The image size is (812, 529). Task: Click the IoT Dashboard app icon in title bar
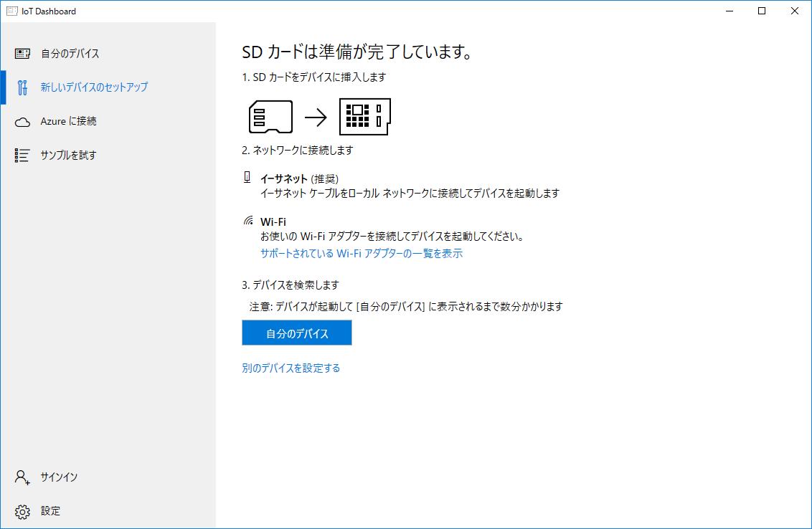pyautogui.click(x=11, y=11)
